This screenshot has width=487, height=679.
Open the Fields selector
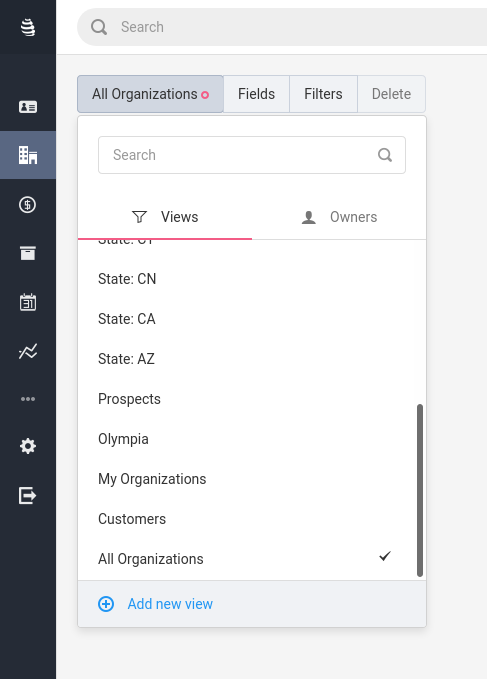(x=256, y=94)
